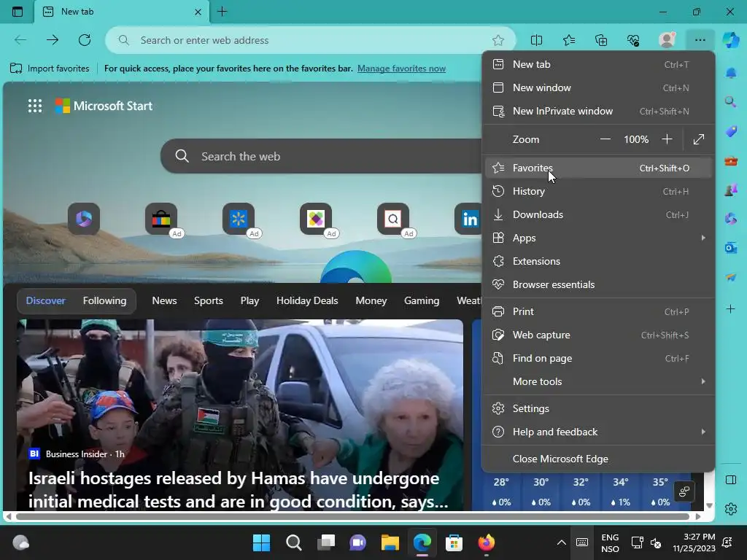747x560 pixels.
Task: Add a sidebar app with plus icon
Action: [731, 309]
